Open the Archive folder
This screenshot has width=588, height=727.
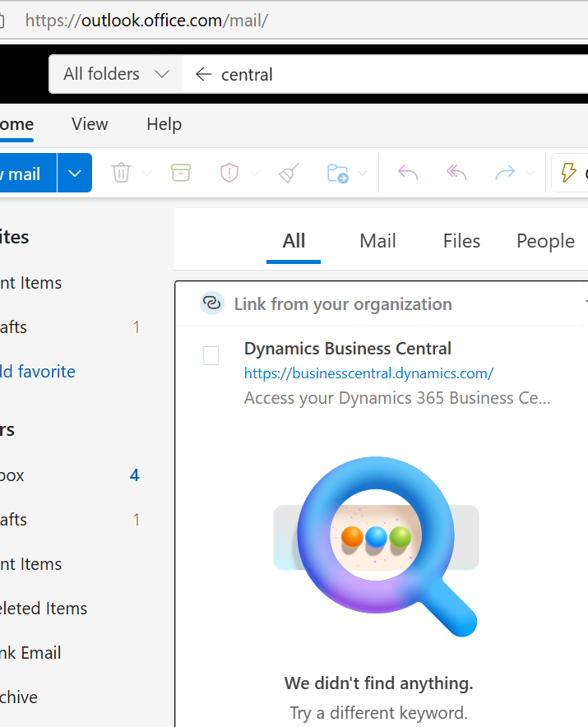click(70, 697)
